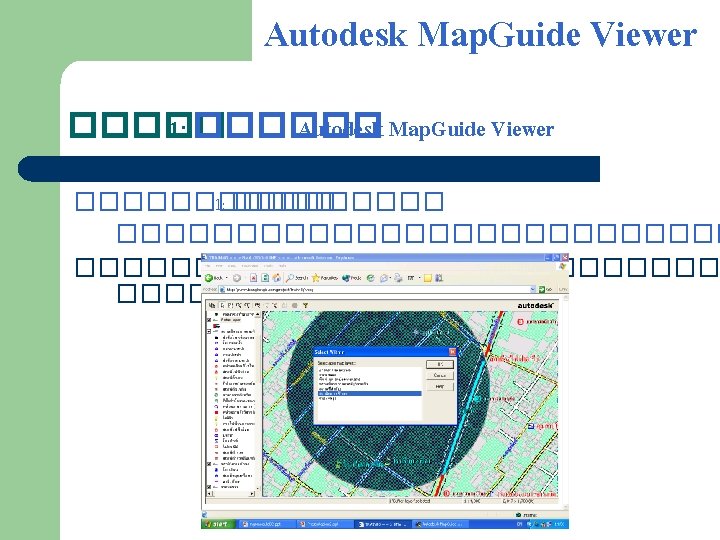This screenshot has height=540, width=720.
Task: Open the View menu in browser
Action: pos(233,266)
